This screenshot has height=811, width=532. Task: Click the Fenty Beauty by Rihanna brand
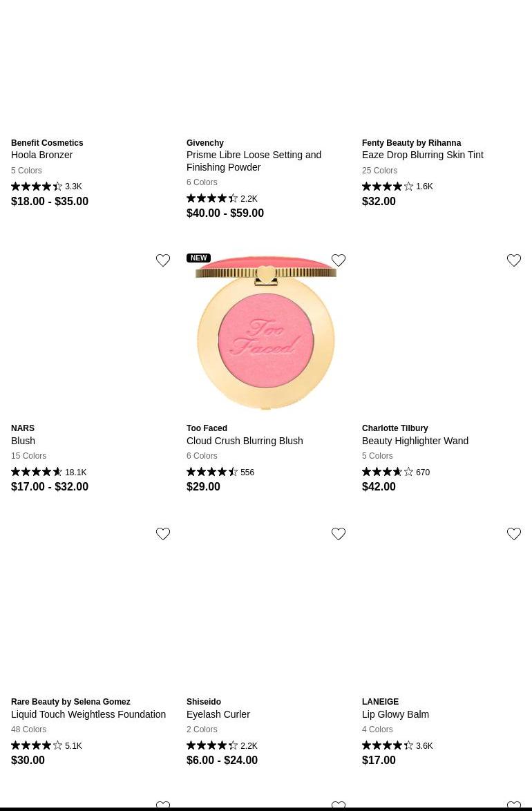click(x=411, y=143)
